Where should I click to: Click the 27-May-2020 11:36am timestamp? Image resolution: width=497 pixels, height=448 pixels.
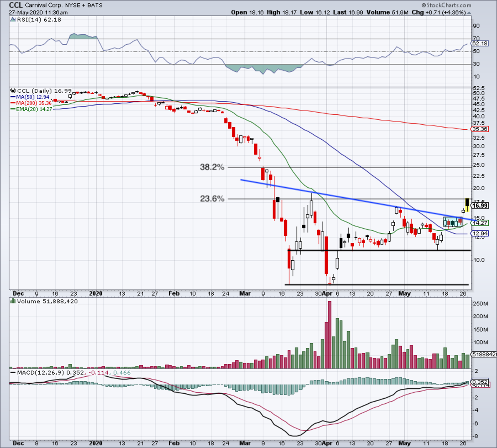[38, 12]
